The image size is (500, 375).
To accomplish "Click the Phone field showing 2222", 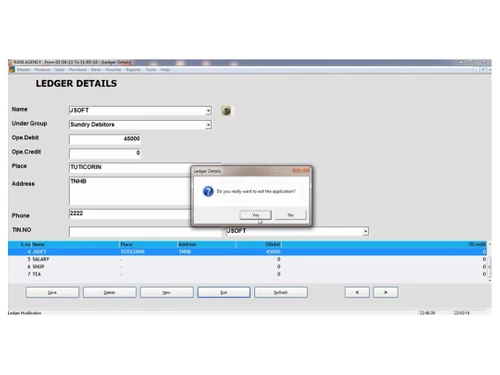I will click(130, 214).
